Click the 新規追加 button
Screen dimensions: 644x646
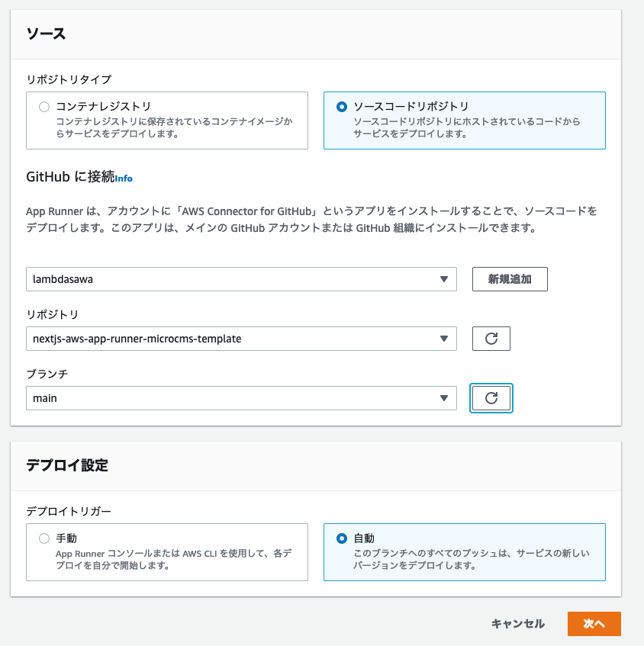click(x=510, y=279)
